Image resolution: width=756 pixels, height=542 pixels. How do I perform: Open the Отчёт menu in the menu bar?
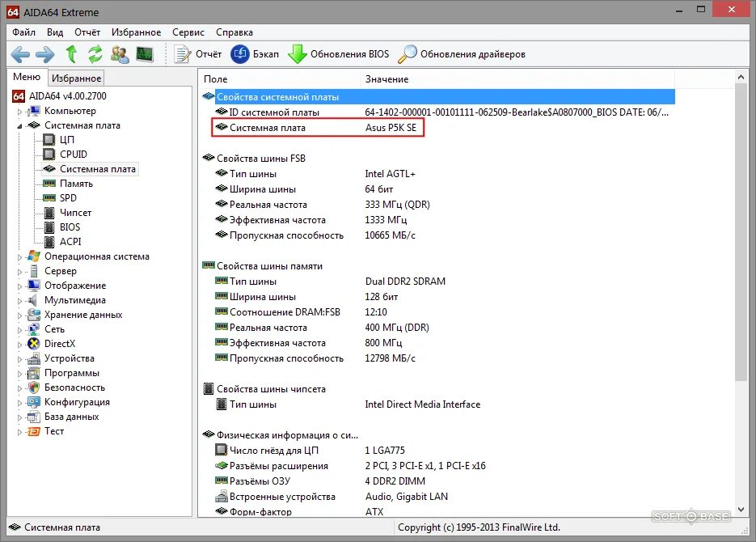point(87,32)
